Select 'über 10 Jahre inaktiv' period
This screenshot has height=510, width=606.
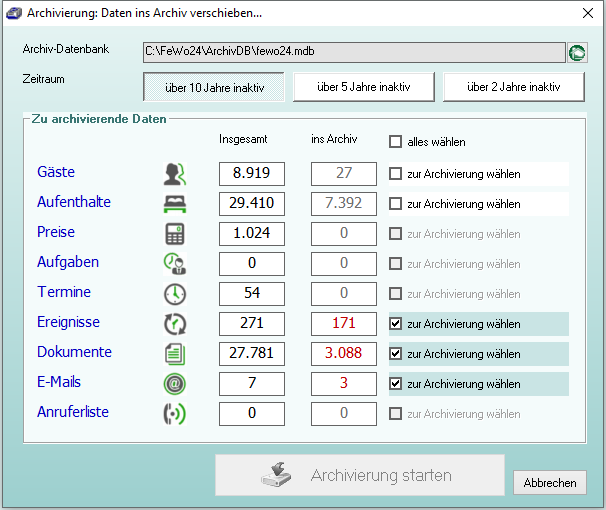pos(214,87)
